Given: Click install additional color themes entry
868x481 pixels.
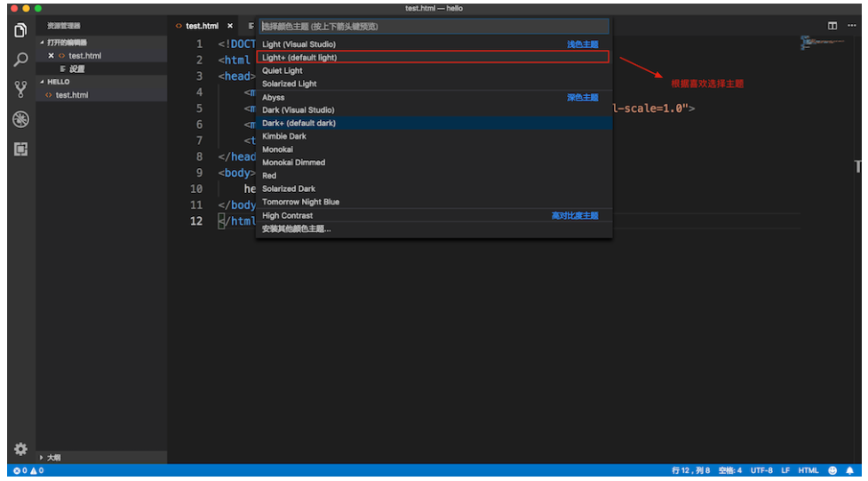Looking at the screenshot, I should click(x=434, y=228).
